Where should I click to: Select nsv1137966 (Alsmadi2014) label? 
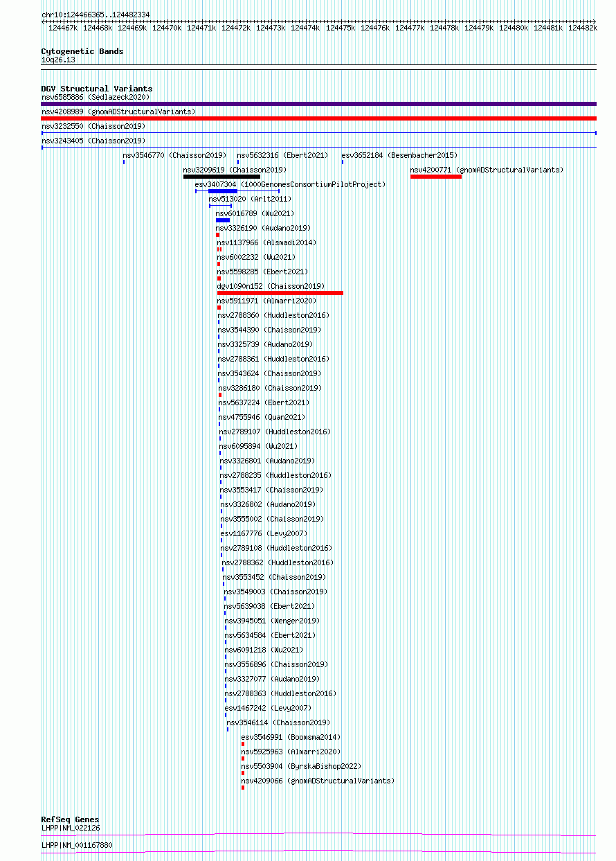click(266, 243)
